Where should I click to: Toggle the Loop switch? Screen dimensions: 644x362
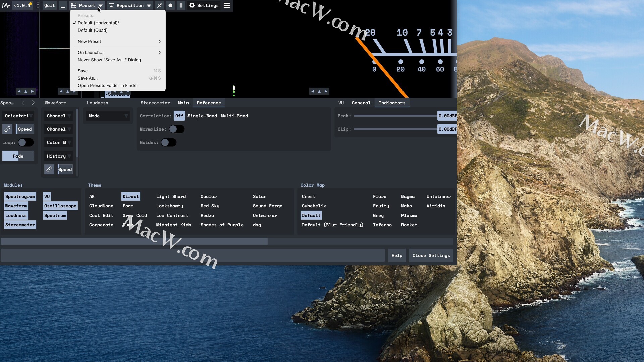[x=26, y=142]
